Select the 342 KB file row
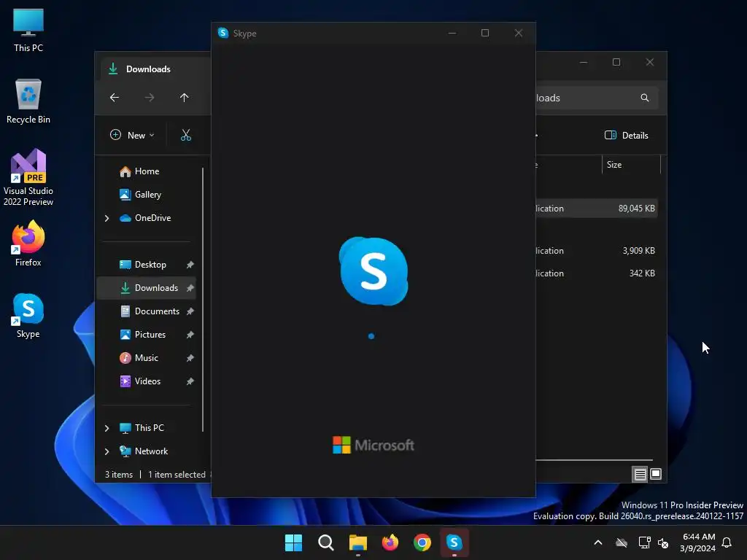The height and width of the screenshot is (560, 747). pos(597,273)
